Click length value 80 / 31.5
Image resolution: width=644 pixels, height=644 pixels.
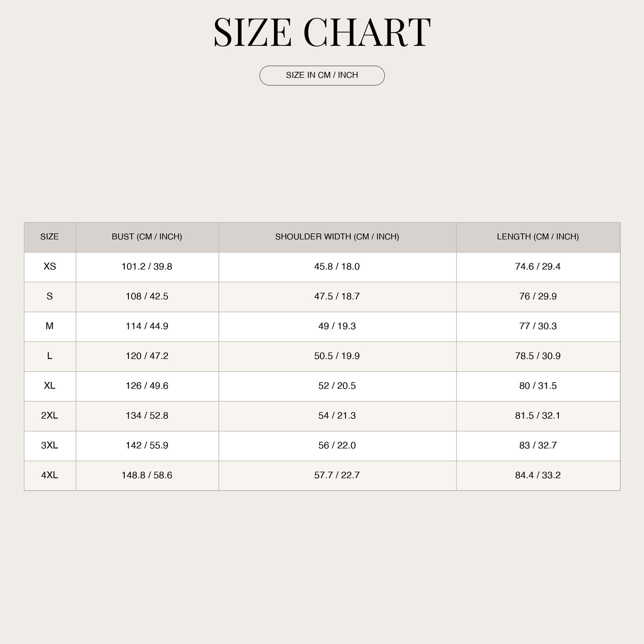pyautogui.click(x=538, y=386)
